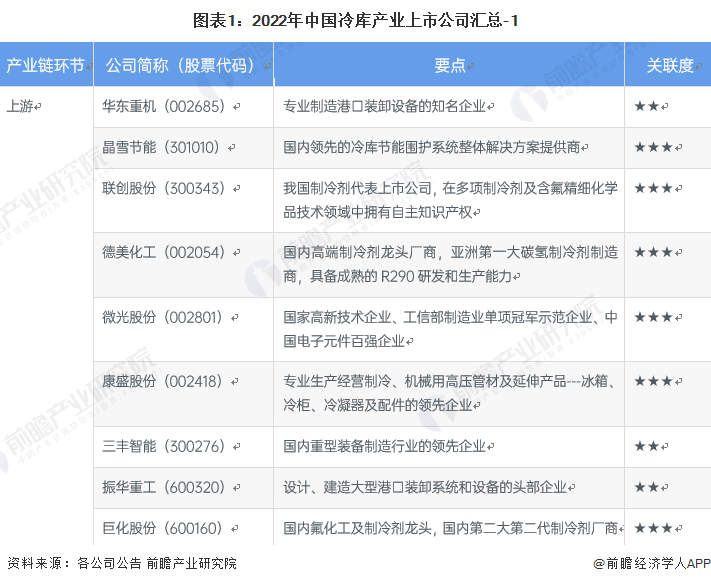
Task: Select the header cell 要点
Action: click(449, 66)
